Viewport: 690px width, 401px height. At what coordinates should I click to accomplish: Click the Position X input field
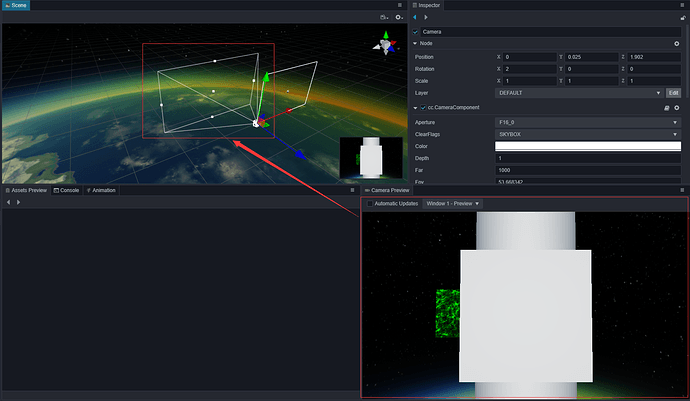(529, 57)
